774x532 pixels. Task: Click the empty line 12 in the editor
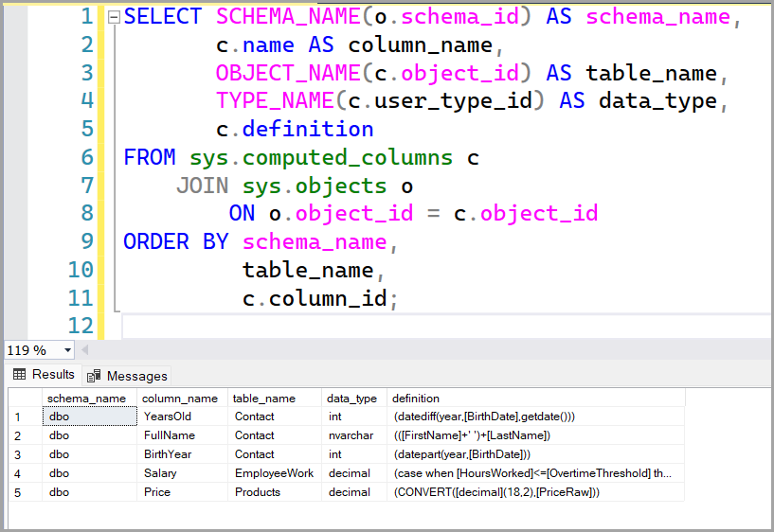click(444, 327)
